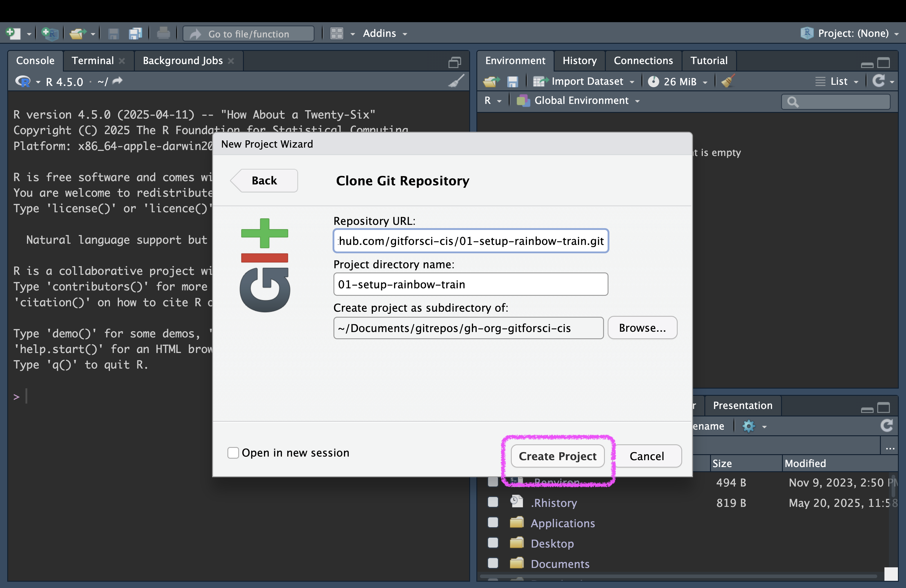Screen dimensions: 906x588
Task: Click the Environment search box
Action: click(836, 101)
